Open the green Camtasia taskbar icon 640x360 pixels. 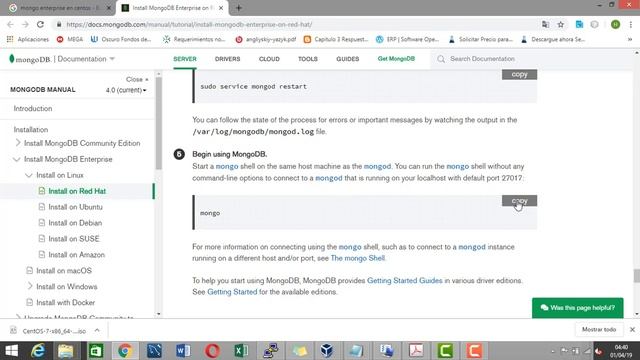445,351
